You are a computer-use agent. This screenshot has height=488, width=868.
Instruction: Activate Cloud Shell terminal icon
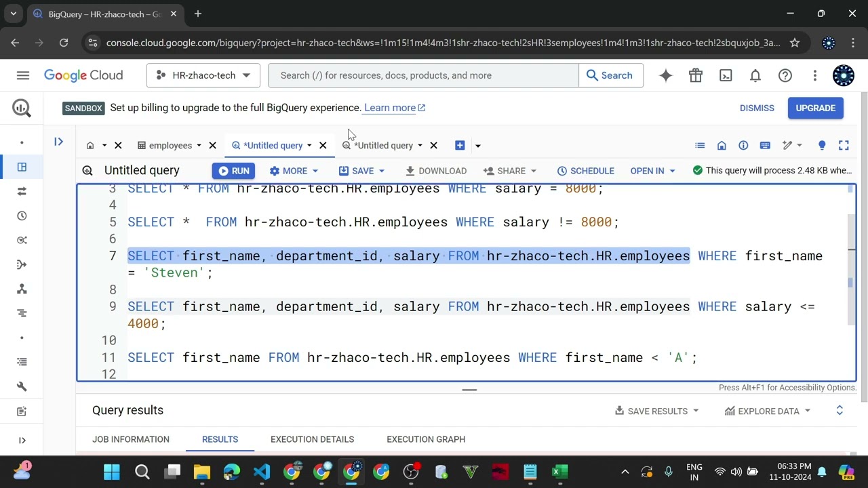click(x=726, y=75)
